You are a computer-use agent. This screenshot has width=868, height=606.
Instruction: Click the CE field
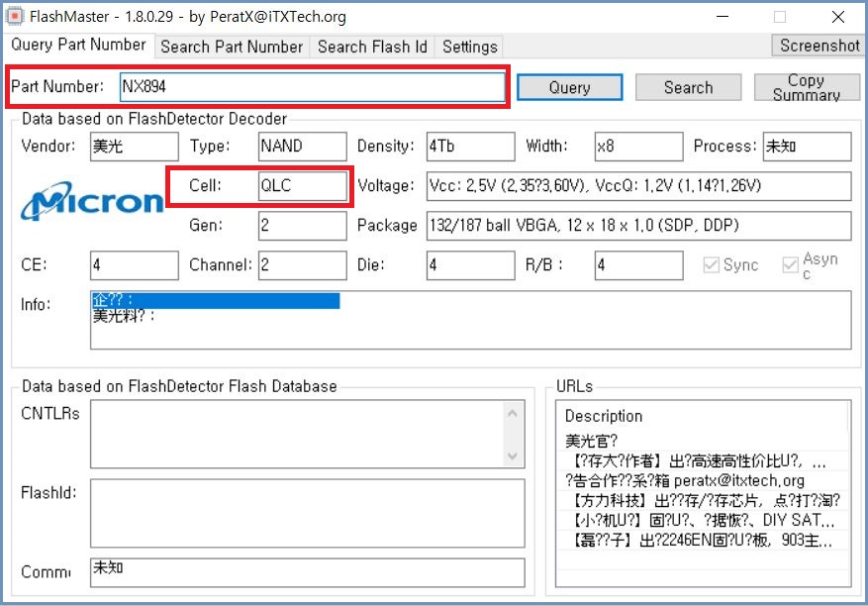click(135, 265)
